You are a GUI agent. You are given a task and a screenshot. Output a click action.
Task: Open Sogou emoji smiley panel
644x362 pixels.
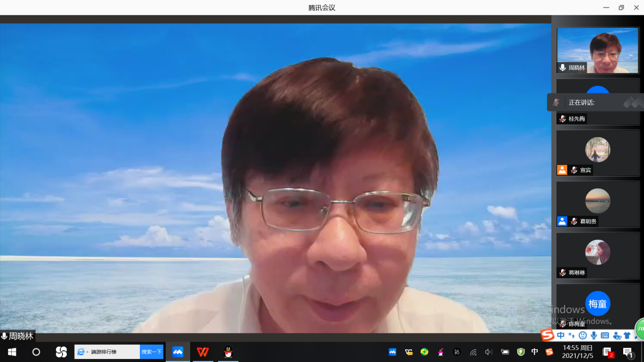coord(582,336)
